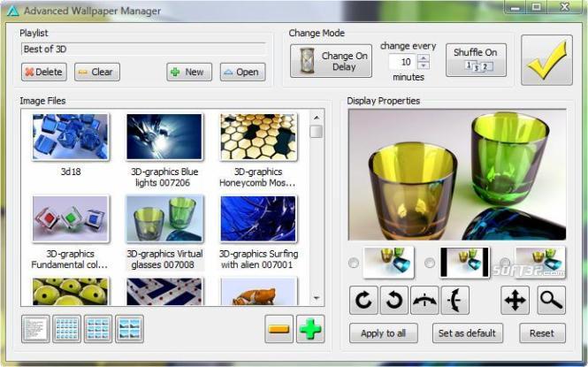Click the image list scrollbar thumb
The image size is (588, 367).
coord(317,132)
